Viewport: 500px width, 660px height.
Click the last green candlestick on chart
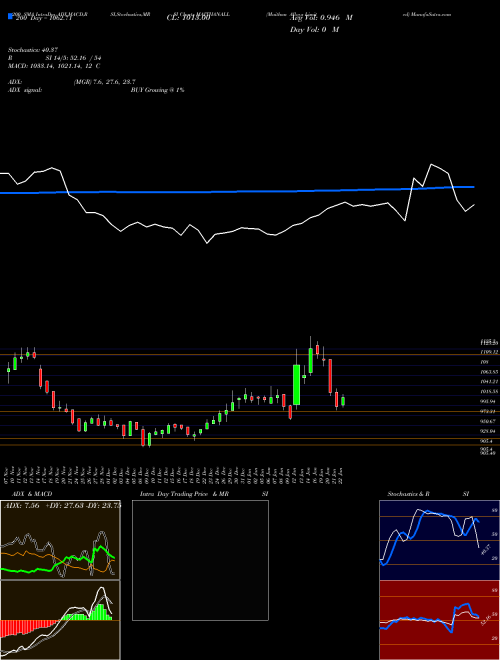[x=343, y=401]
